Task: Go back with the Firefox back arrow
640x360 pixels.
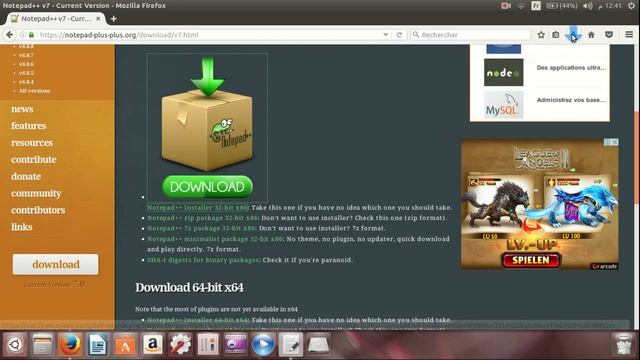Action: pos(9,35)
